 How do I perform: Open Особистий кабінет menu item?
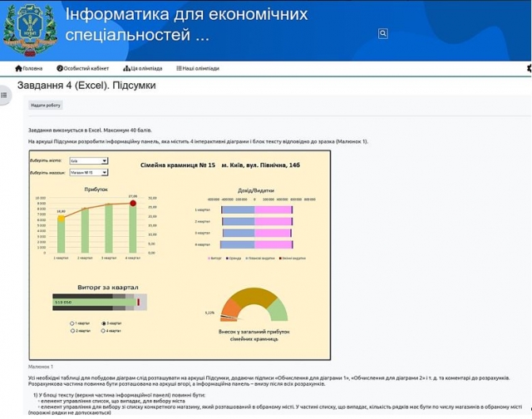coord(86,68)
